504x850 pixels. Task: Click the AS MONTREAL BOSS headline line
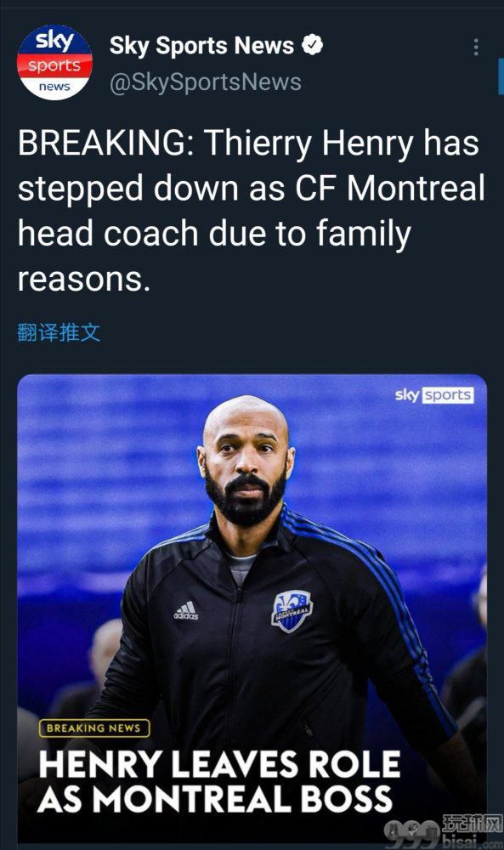[215, 799]
